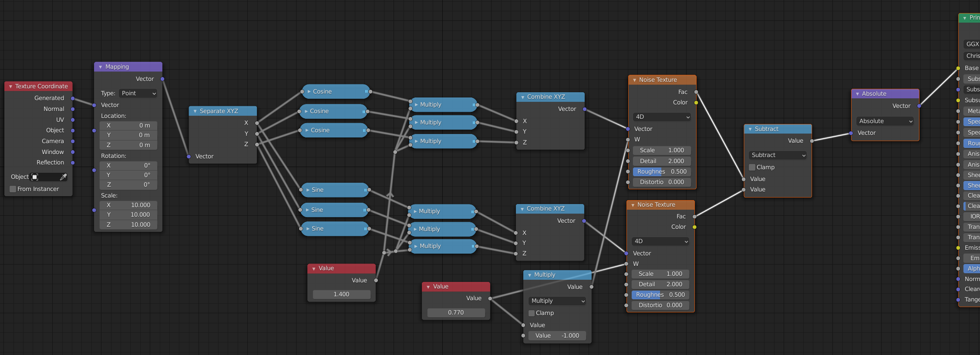Image resolution: width=980 pixels, height=355 pixels.
Task: Click the 1.400 value field
Action: click(341, 294)
